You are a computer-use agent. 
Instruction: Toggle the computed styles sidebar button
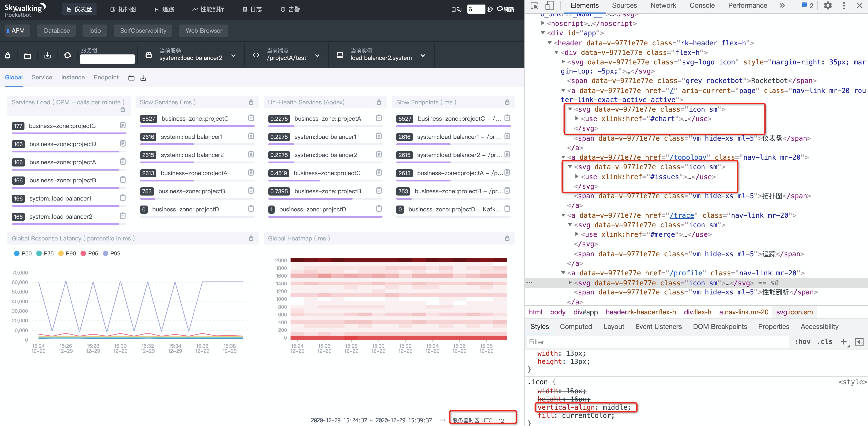859,342
